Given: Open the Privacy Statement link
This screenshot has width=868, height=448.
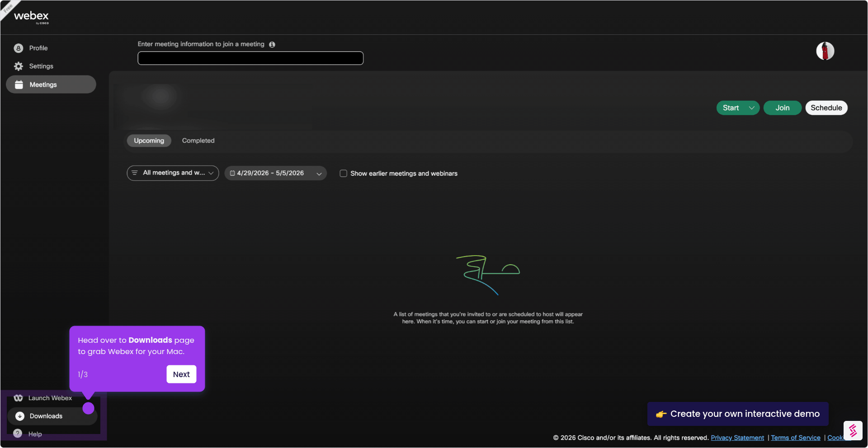Looking at the screenshot, I should 737,438.
